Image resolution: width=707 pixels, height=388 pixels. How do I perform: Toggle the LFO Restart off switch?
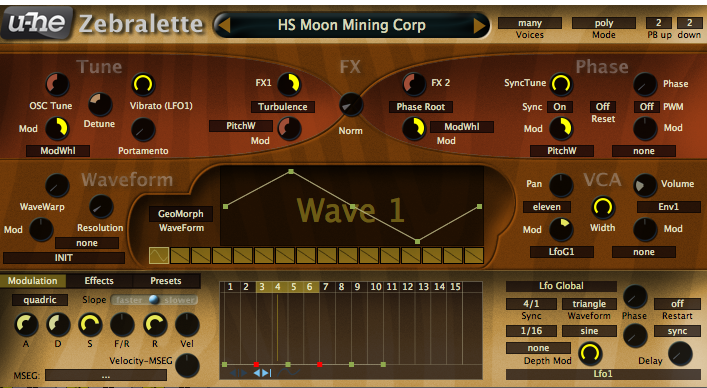click(x=677, y=304)
